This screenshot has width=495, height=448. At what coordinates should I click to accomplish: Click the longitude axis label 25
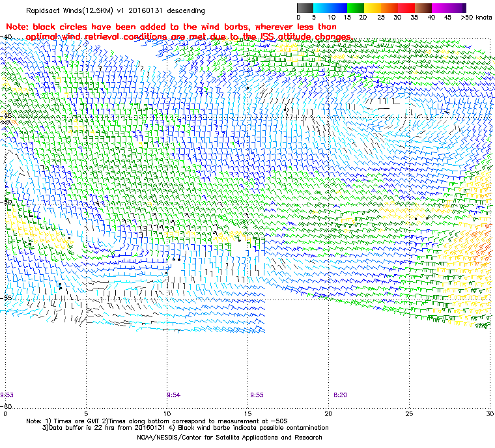410,413
